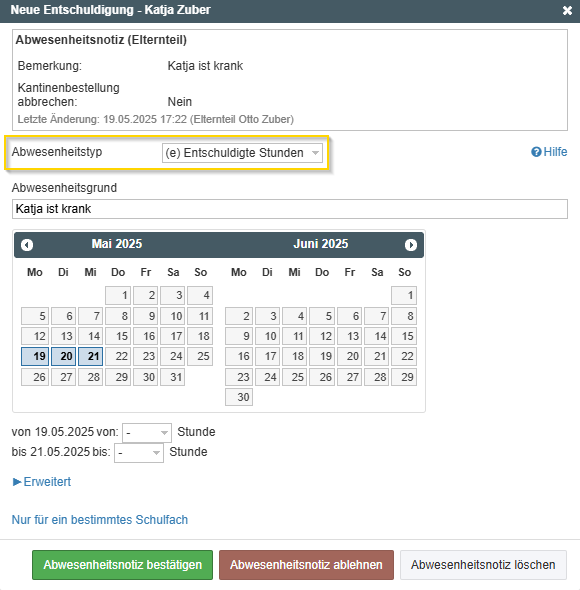This screenshot has height=590, width=580.
Task: Select day 30 in Juni 2025
Action: click(239, 397)
